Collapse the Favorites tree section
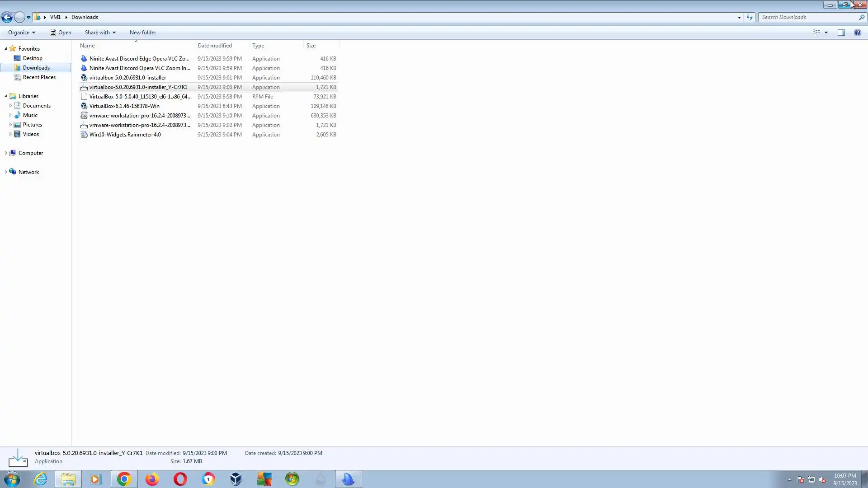 (x=6, y=49)
